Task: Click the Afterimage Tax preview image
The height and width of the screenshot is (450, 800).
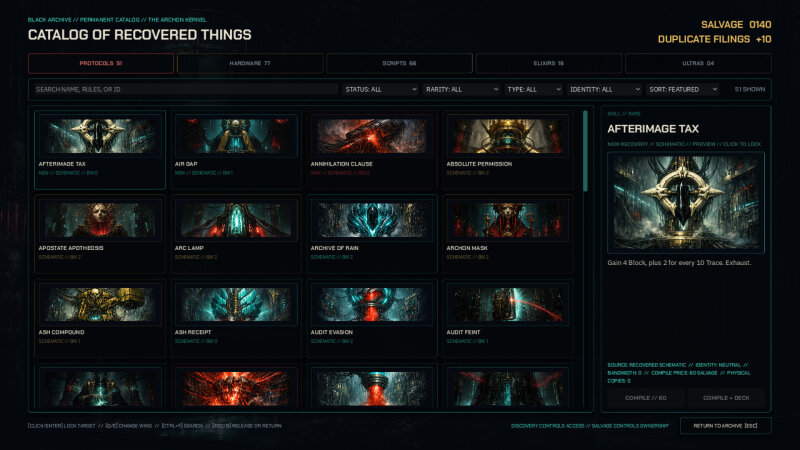Action: pos(686,203)
